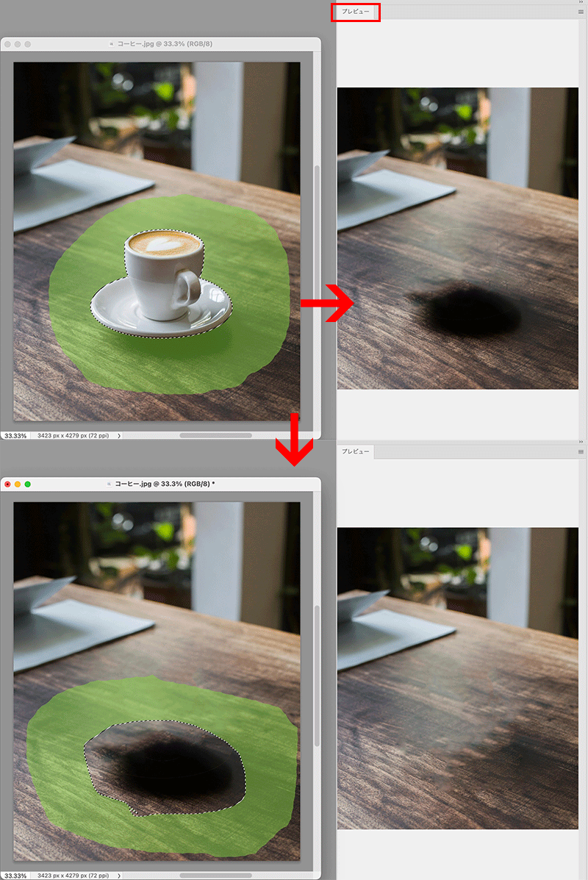Open the top preview panel's menu icon
Viewport: 588px width, 880px height.
581,12
